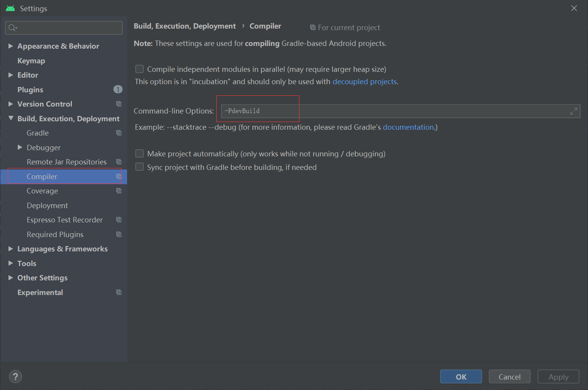Click the project-level icon beside Experimental
Viewport: 588px width, 390px height.
tap(119, 292)
